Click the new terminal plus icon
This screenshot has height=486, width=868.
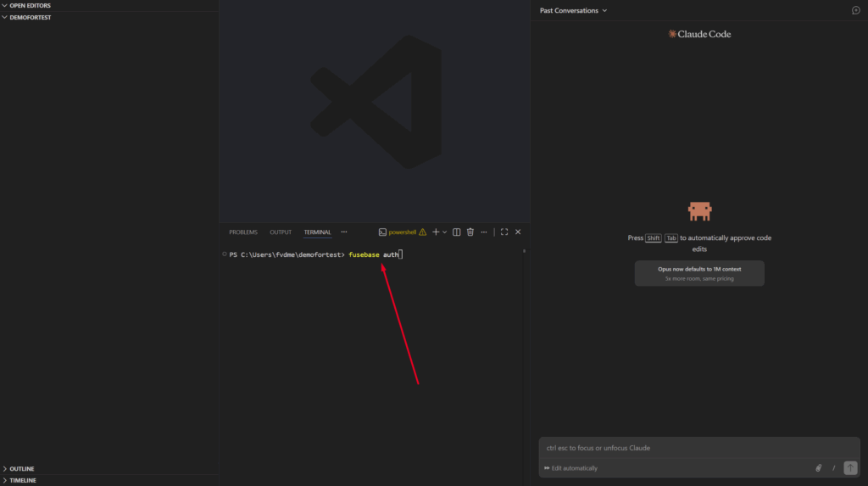[436, 232]
